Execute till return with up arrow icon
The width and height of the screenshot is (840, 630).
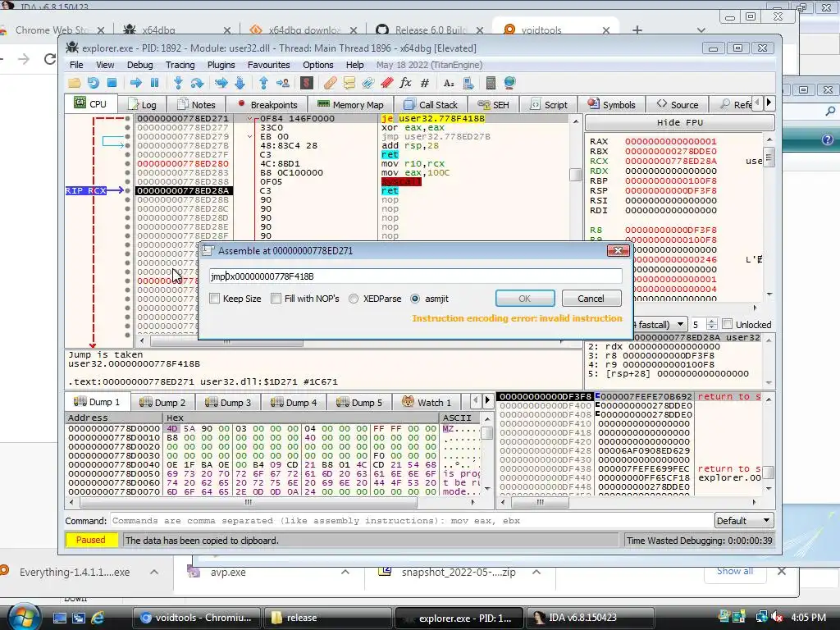(263, 83)
